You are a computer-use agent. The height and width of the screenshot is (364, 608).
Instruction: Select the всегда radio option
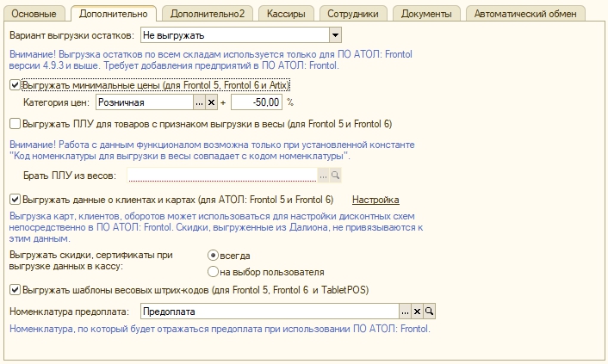pyautogui.click(x=213, y=256)
